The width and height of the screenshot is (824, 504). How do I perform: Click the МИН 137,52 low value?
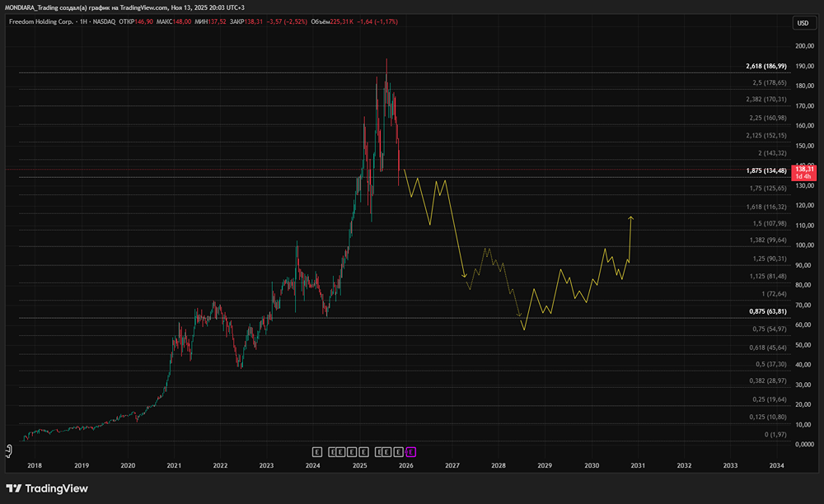tap(210, 21)
